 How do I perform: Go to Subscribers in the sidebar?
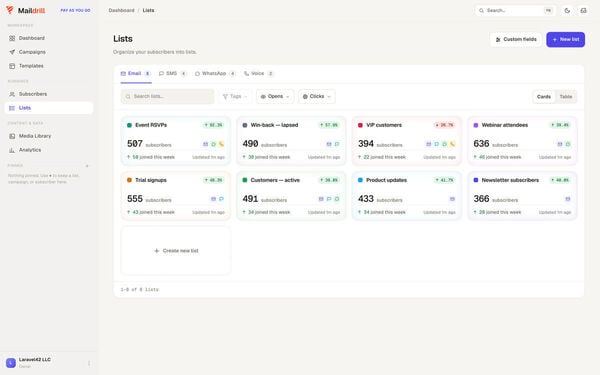click(49, 94)
